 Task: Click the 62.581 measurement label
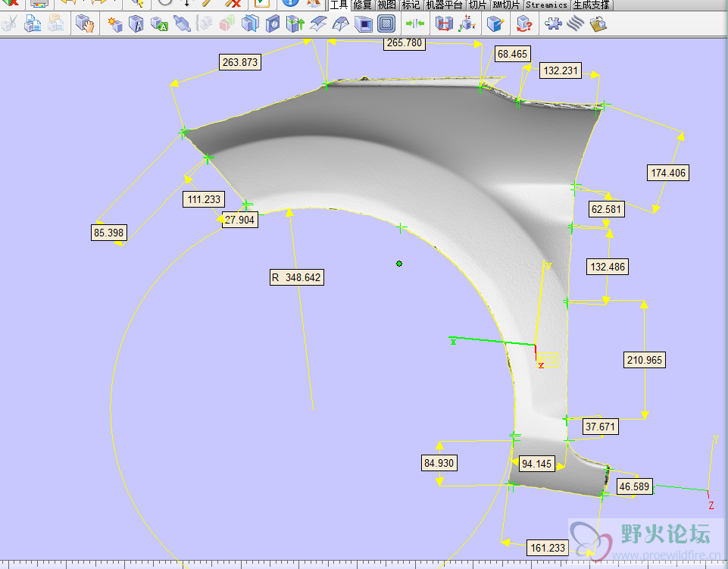tap(606, 209)
